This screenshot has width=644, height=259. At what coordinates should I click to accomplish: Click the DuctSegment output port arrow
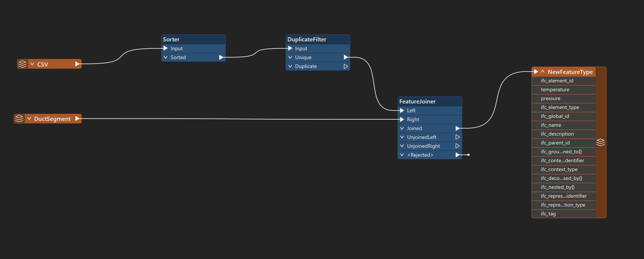coord(77,119)
